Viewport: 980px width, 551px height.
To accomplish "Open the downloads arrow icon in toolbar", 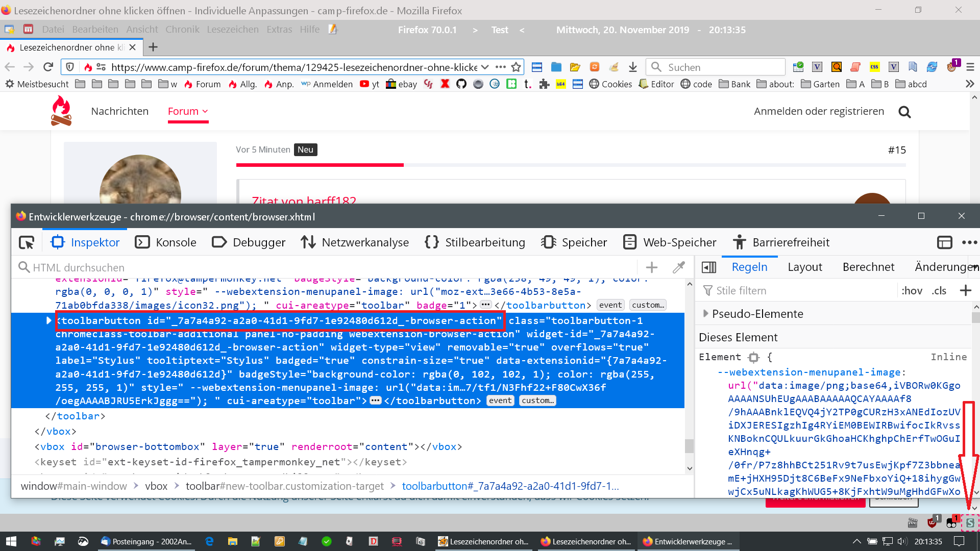I will tap(633, 67).
